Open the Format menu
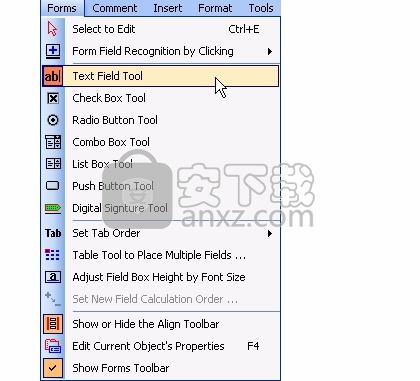Viewport: 420px width, 381px height. [215, 8]
